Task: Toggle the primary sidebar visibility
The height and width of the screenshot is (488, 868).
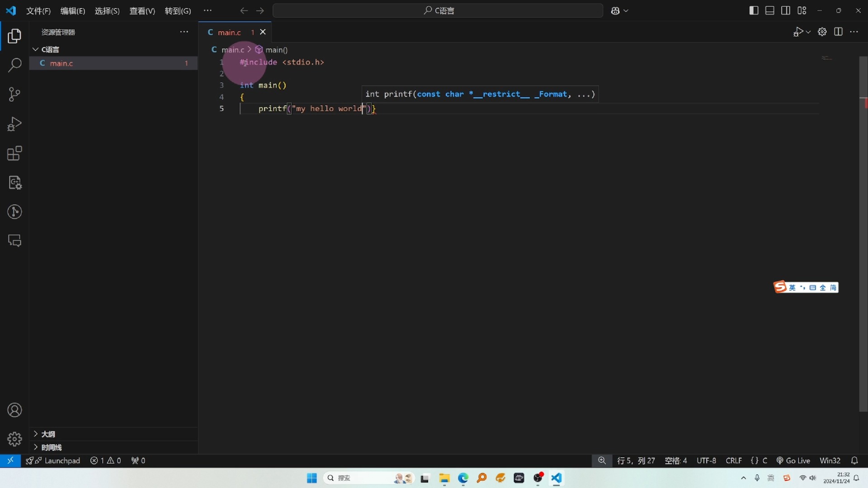Action: 754,10
